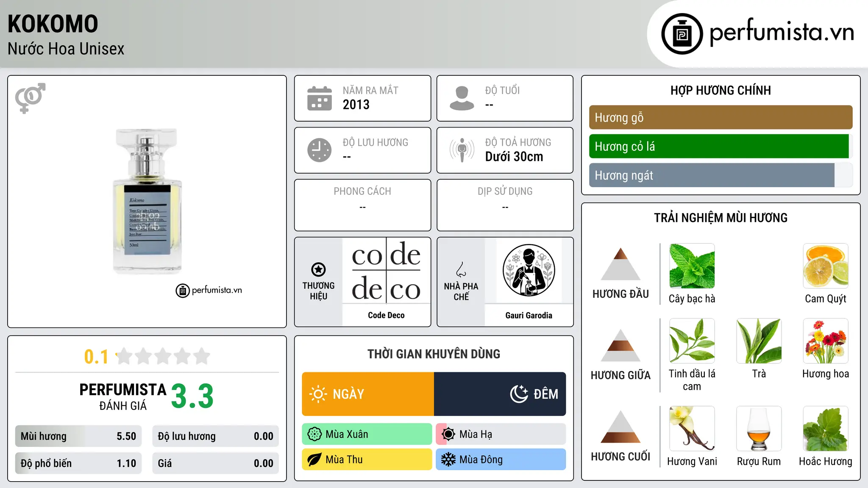Click the clock icon beside Độ lưu hương
Screen dimensions: 868x488
click(x=320, y=150)
